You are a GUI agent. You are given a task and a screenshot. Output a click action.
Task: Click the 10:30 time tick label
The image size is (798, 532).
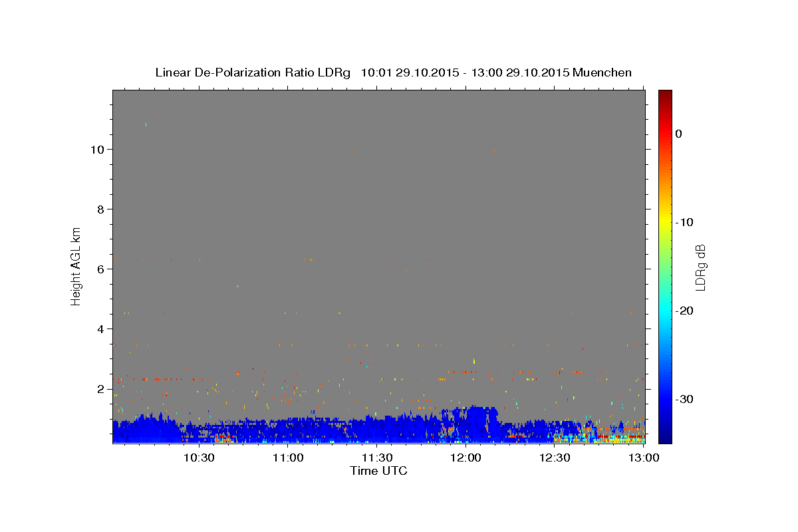point(198,458)
